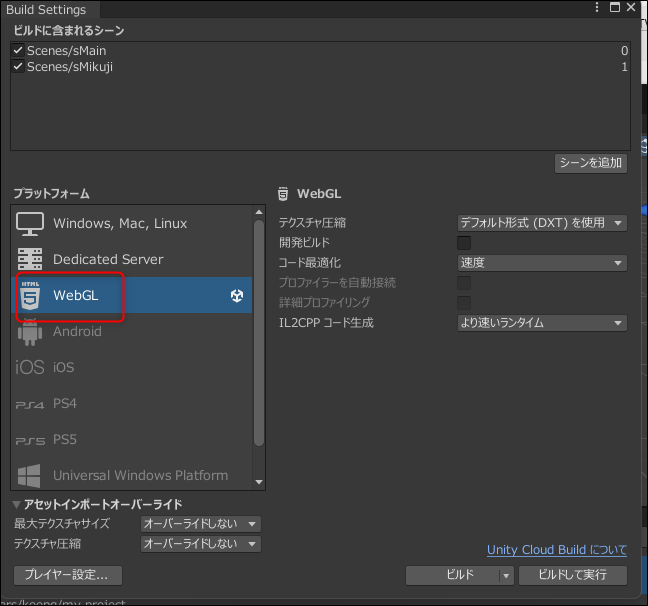Toggle the プロファイラーを自動接続 checkbox
This screenshot has width=648, height=606.
[464, 283]
